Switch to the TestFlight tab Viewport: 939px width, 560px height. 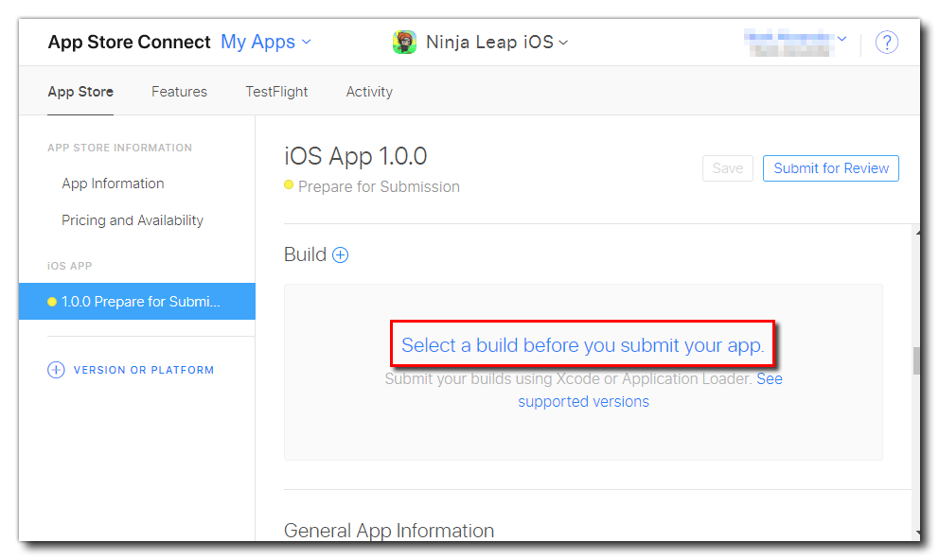click(x=276, y=92)
